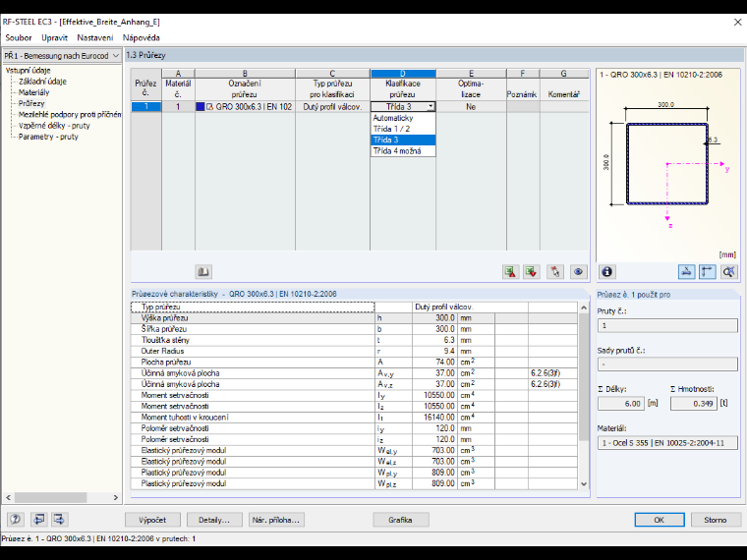
Task: Click blue color swatch in cross-section row 1
Action: 201,107
